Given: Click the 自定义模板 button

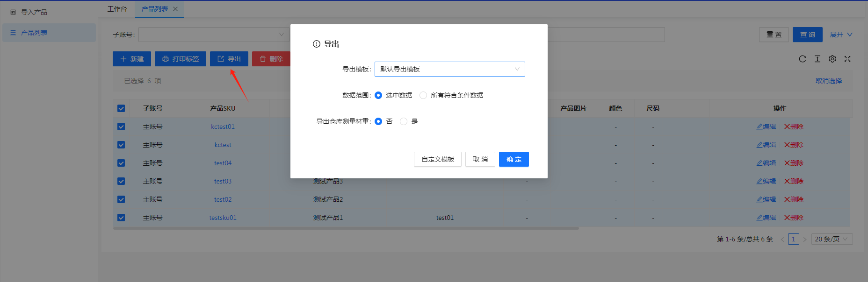Looking at the screenshot, I should coord(438,159).
